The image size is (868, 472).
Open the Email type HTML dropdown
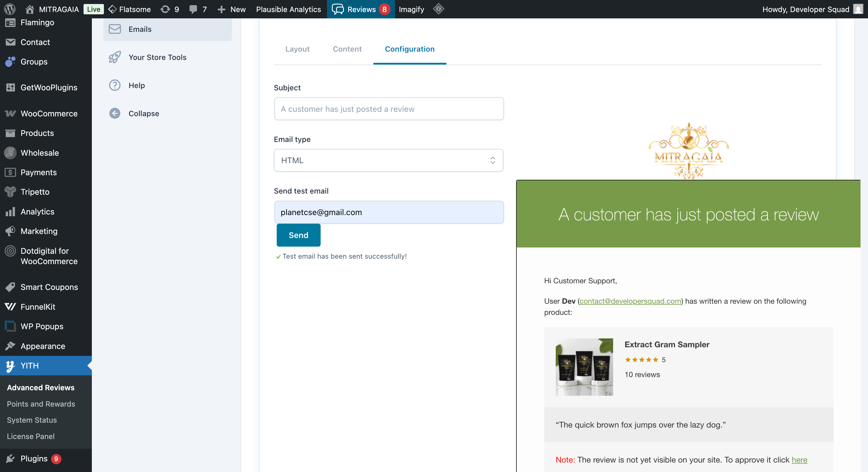coord(389,160)
